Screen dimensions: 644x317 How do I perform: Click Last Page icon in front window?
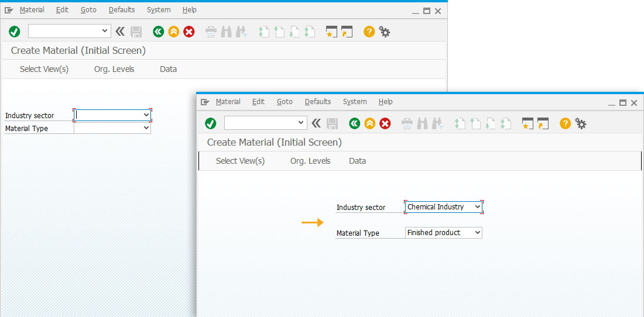tap(506, 124)
